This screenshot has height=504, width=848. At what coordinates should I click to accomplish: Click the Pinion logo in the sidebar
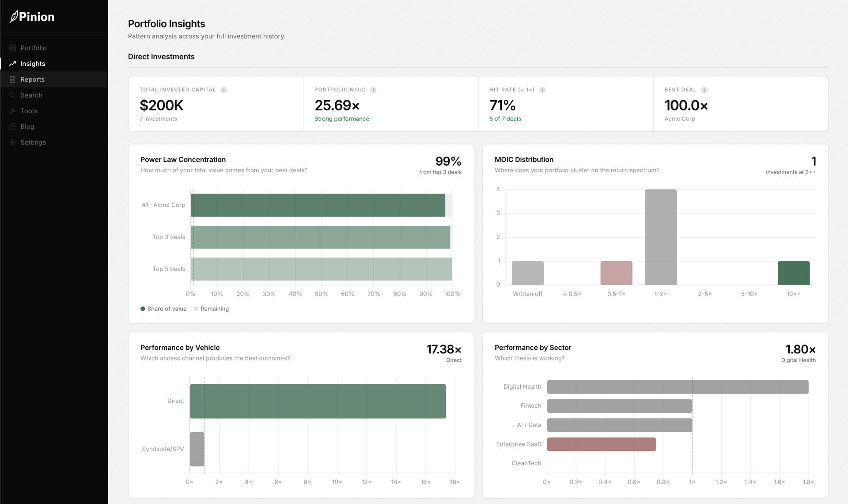(x=32, y=17)
